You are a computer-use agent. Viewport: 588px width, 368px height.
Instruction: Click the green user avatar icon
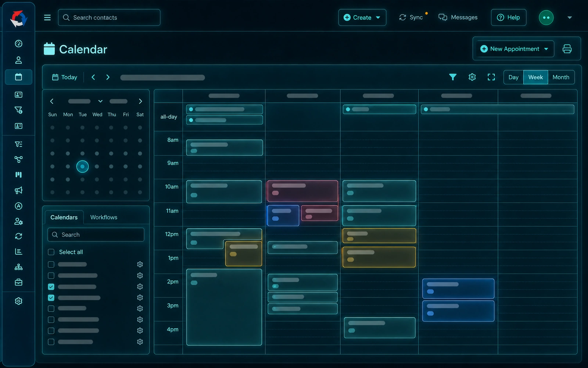546,18
